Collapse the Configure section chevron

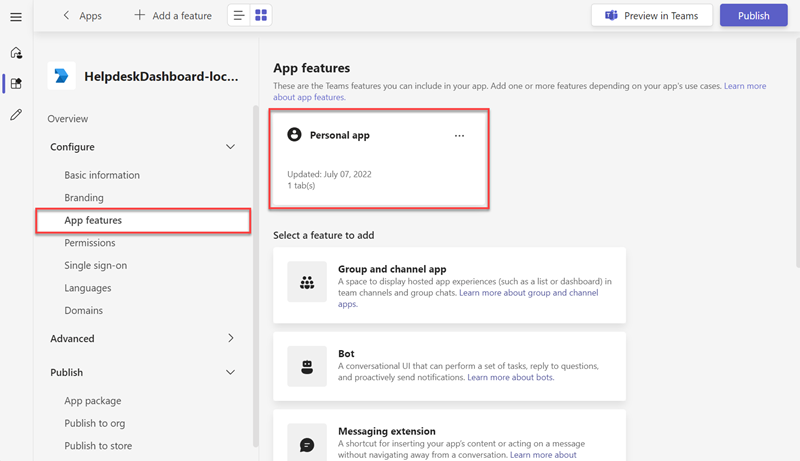[230, 147]
